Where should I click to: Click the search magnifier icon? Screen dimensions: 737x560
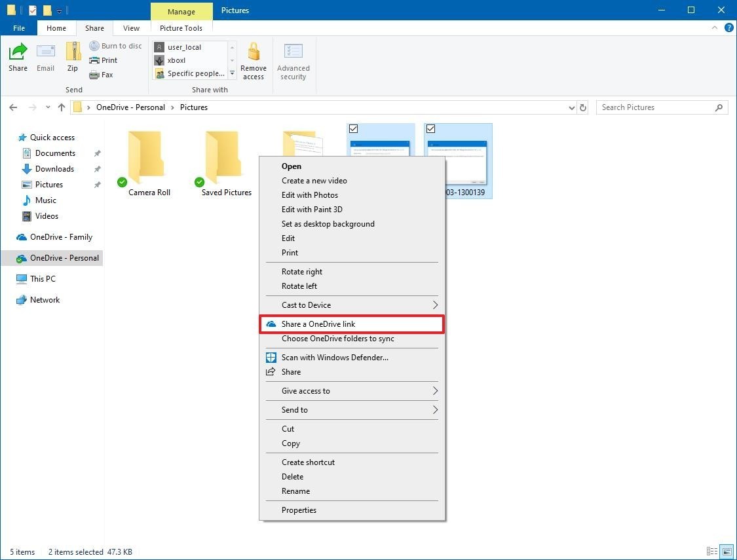coord(719,107)
